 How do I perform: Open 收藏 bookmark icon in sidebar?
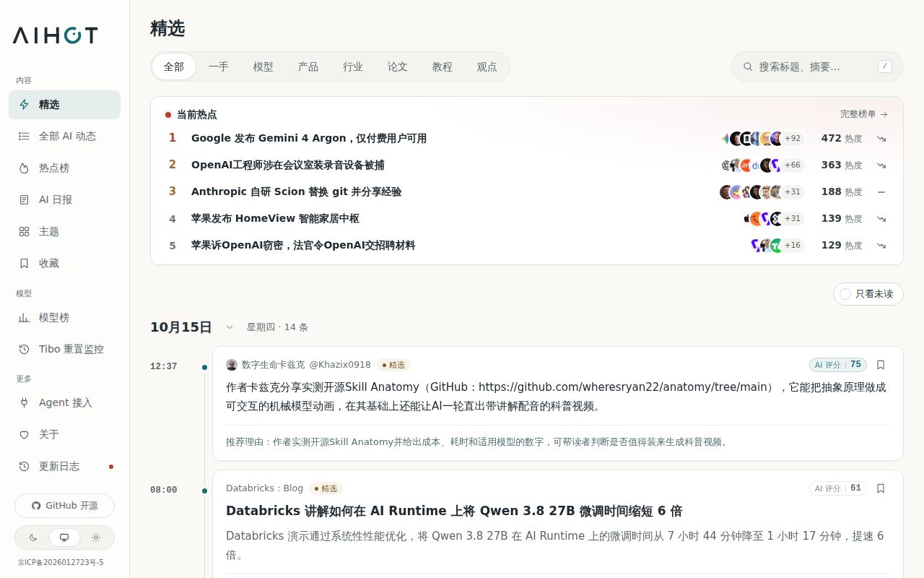[24, 264]
